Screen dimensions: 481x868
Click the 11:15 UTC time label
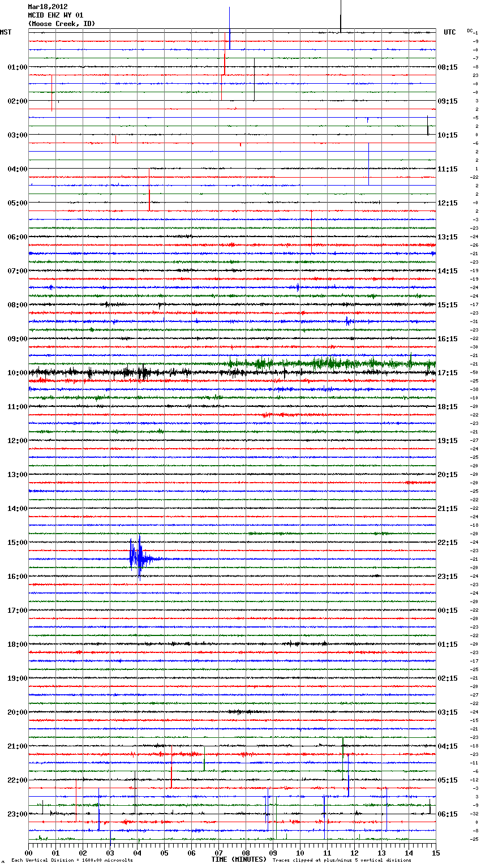(448, 169)
